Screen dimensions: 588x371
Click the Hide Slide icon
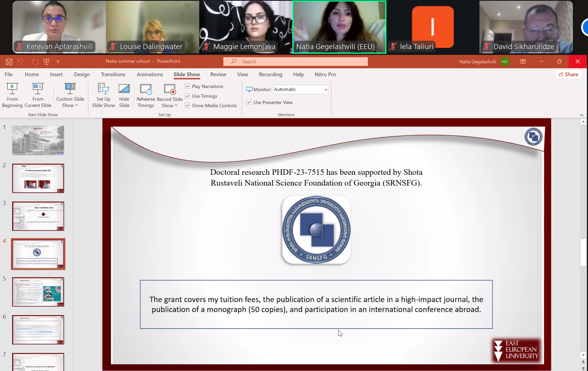point(124,95)
